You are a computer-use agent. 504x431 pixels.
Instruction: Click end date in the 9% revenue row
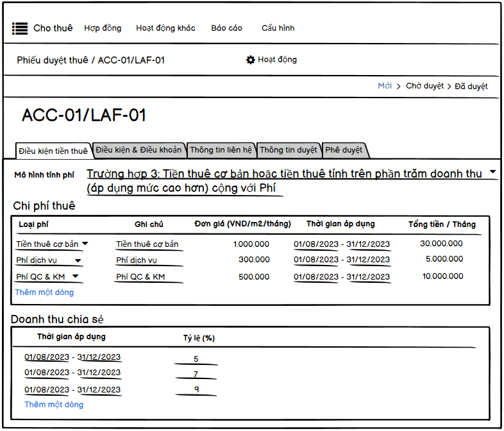point(99,390)
